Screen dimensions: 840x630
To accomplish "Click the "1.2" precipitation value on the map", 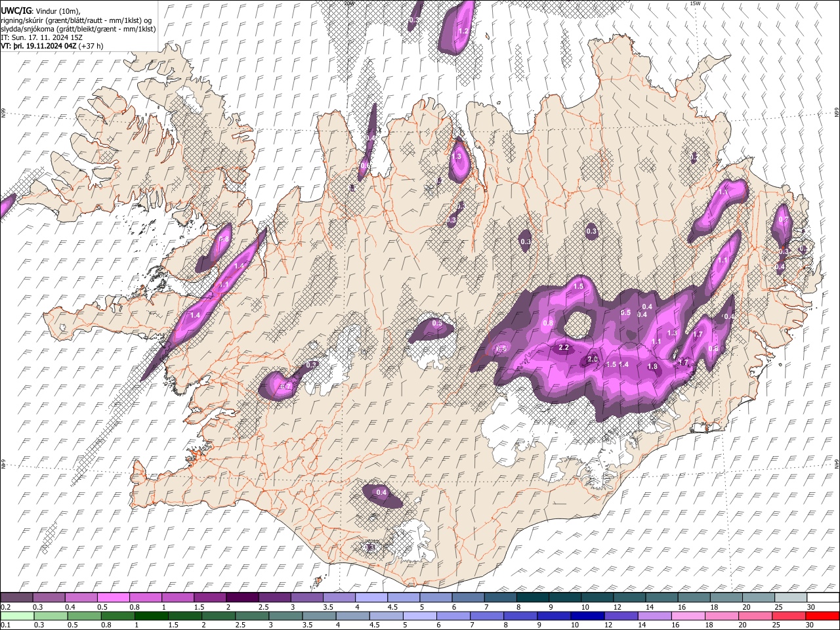I will coord(463,31).
